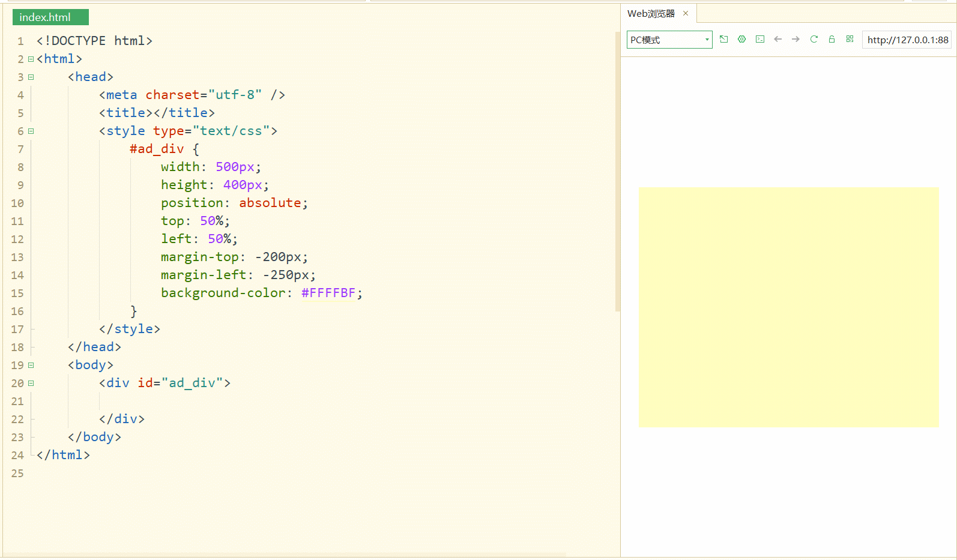This screenshot has width=957, height=560.
Task: Click the "left: 50%" declaration
Action: [199, 239]
